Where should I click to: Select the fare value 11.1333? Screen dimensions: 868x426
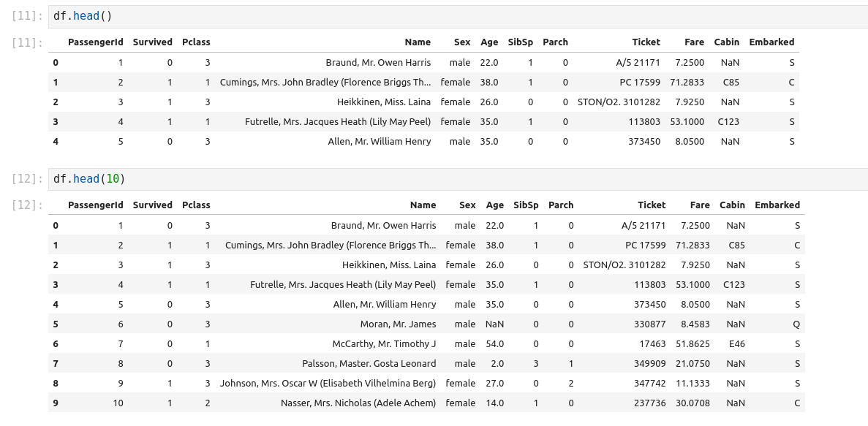[x=692, y=383]
